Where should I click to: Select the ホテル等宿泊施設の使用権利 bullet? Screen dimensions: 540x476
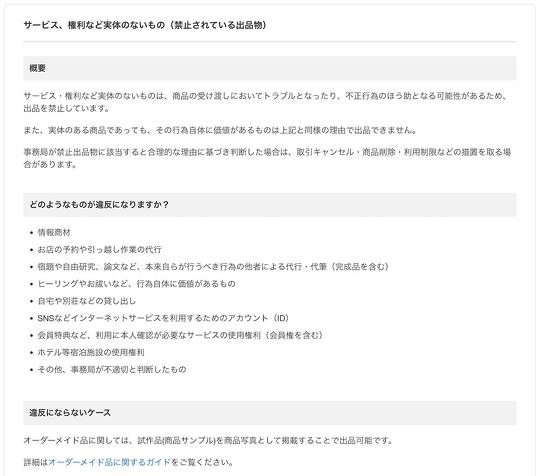(x=91, y=352)
